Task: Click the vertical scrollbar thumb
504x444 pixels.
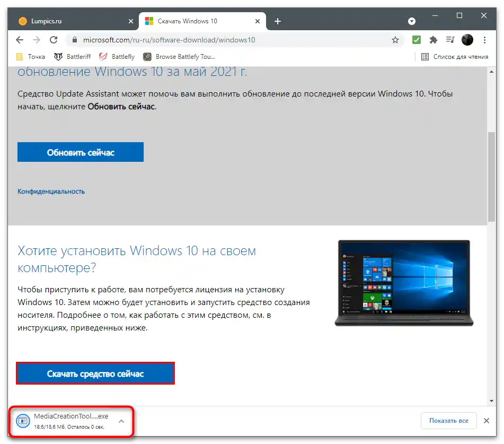Action: [x=491, y=177]
